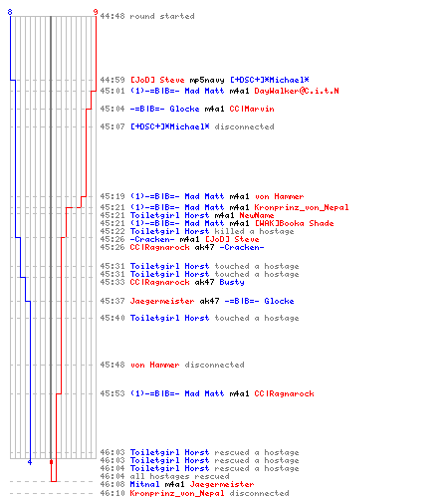Click Busty victim name at 45:33
This screenshot has width=448, height=498.
(x=232, y=282)
